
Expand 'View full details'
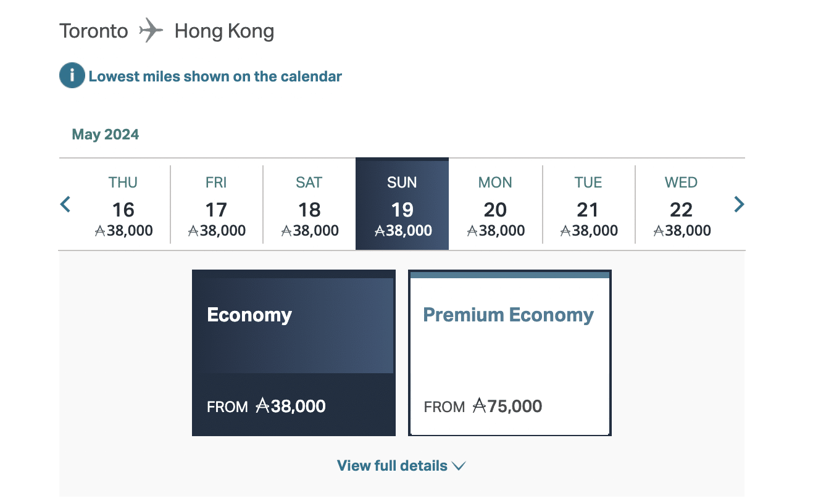coord(392,466)
